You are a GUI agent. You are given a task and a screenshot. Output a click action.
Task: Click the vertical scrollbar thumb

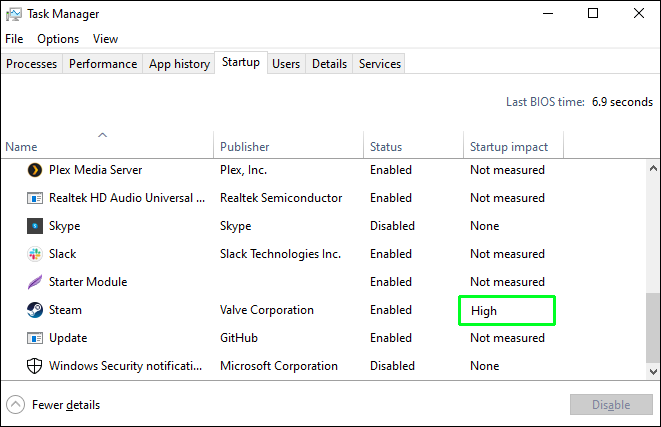tap(653, 330)
